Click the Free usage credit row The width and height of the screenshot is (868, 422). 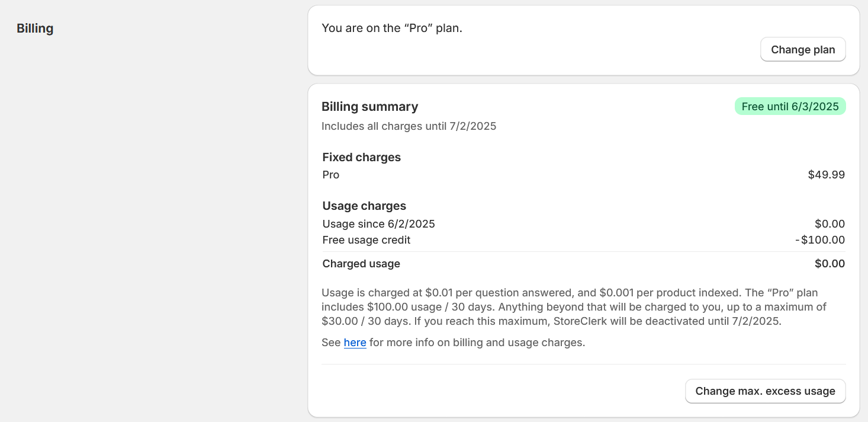366,240
